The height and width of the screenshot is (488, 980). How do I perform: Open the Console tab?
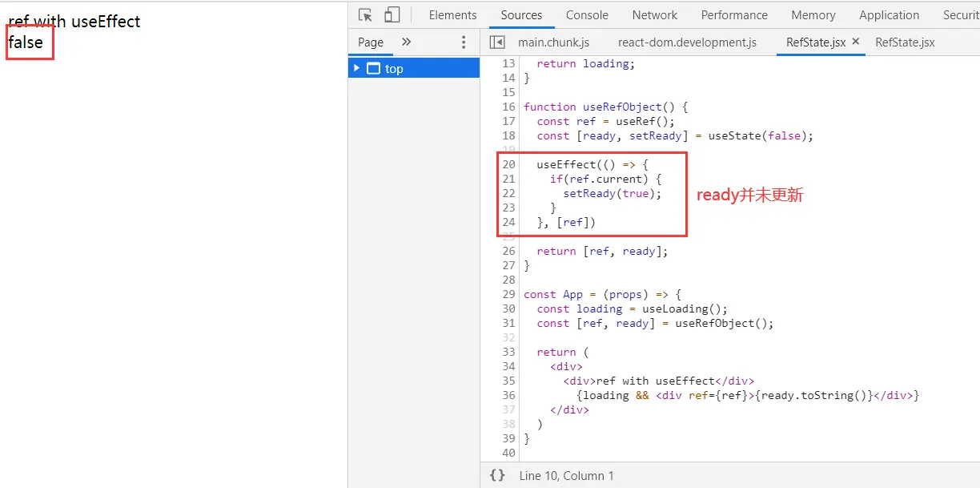[x=587, y=14]
